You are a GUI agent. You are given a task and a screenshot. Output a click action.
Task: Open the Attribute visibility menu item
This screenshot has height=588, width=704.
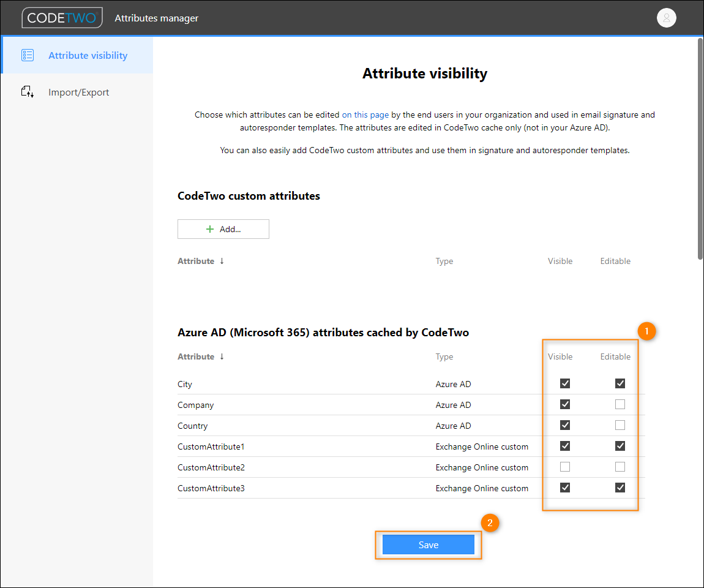(x=77, y=55)
